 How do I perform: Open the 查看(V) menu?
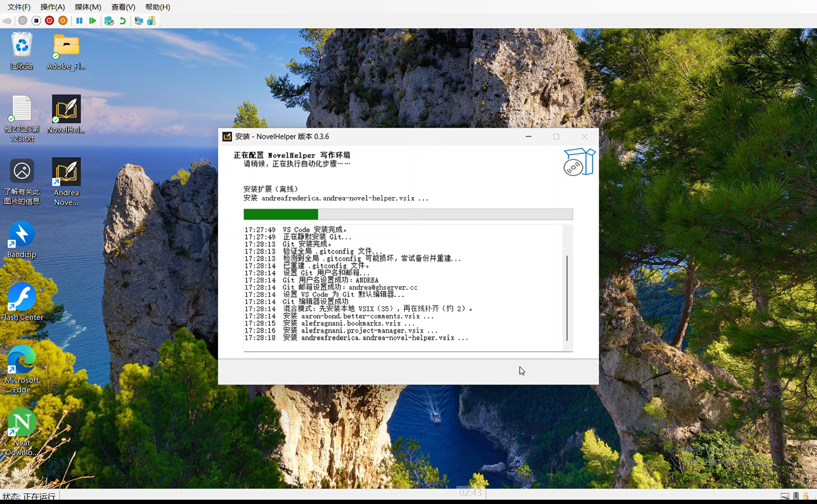[x=123, y=7]
